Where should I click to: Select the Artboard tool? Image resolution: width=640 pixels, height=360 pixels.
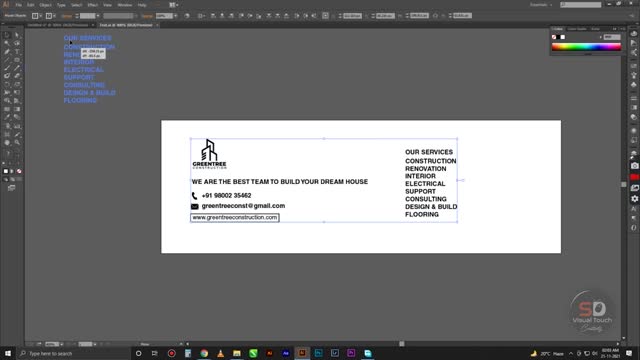pos(7,134)
